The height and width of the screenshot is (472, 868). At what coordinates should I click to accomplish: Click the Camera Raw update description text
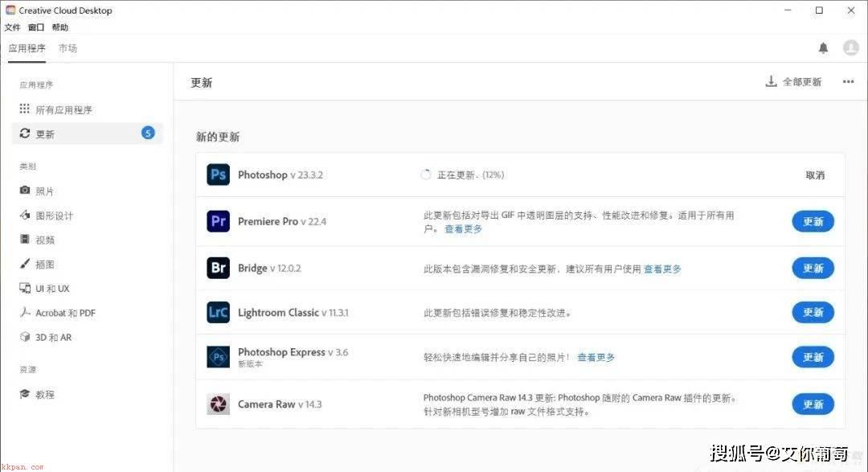coord(579,404)
